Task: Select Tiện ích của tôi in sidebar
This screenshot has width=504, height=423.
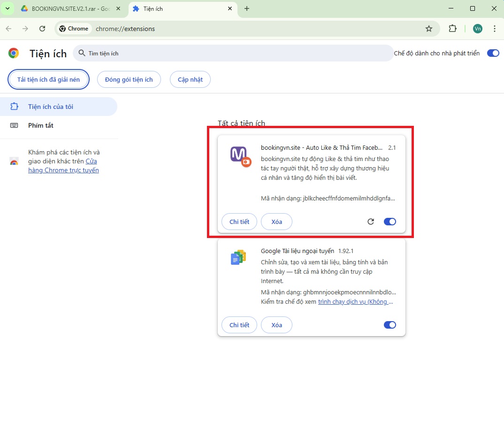Action: (x=59, y=107)
